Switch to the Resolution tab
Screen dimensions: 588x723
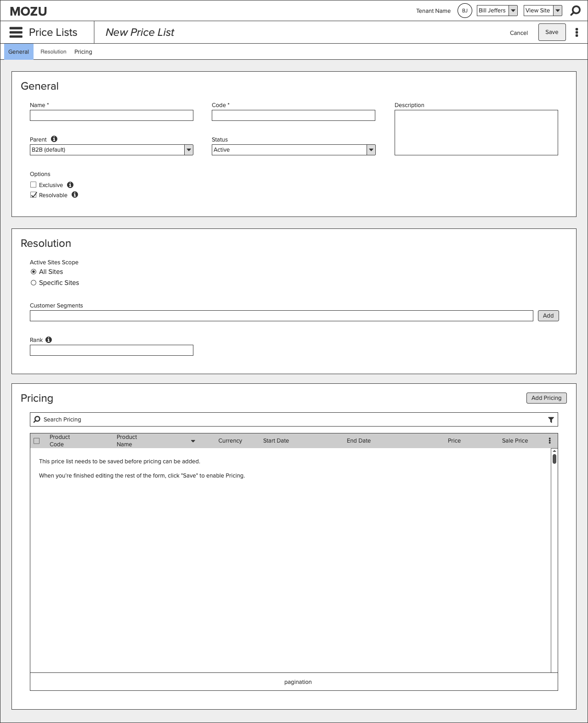pos(53,51)
